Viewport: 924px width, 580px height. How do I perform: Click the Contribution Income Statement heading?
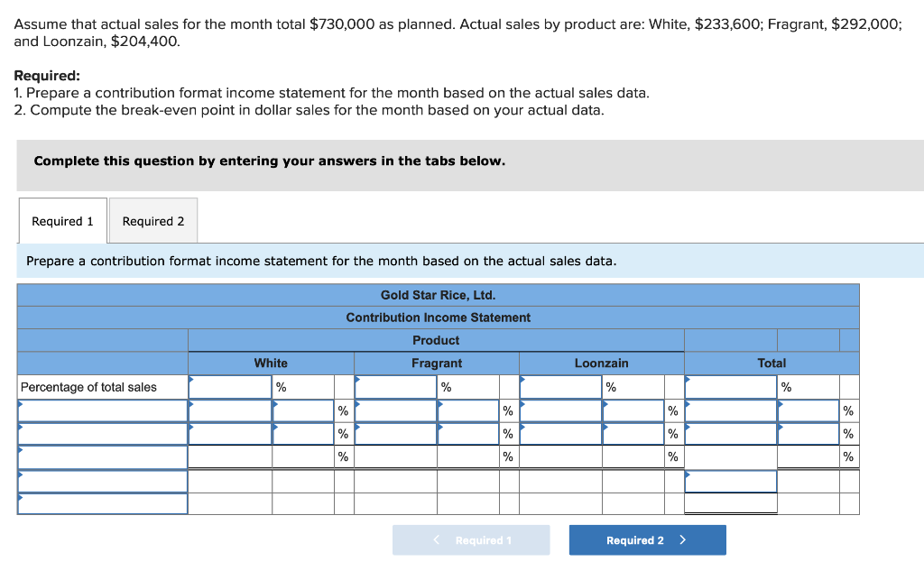coord(438,318)
